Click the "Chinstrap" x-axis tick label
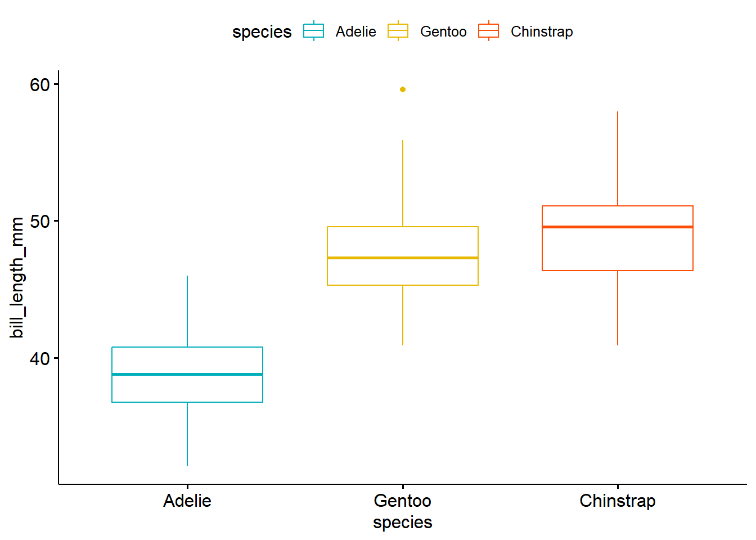Screen dimensions: 756x540 618,501
